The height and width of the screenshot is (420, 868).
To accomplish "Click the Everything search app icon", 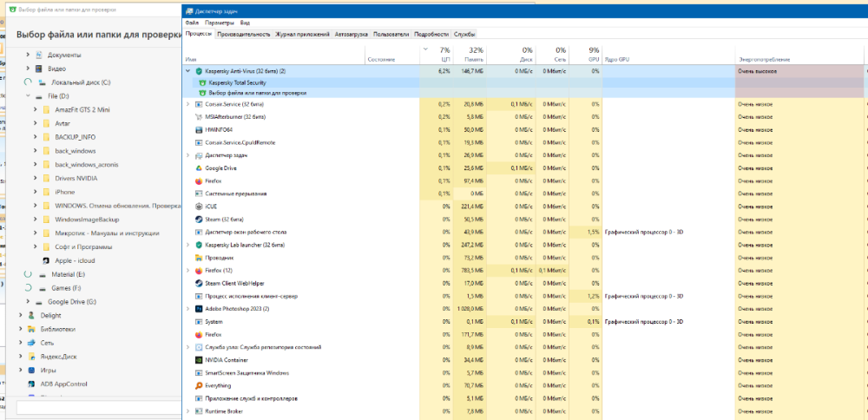I will [199, 385].
